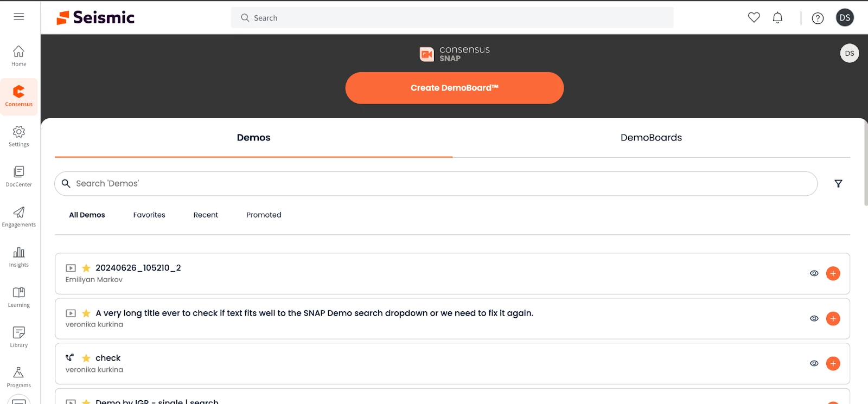Open Consensus in the sidebar
The width and height of the screenshot is (868, 404).
(x=19, y=97)
